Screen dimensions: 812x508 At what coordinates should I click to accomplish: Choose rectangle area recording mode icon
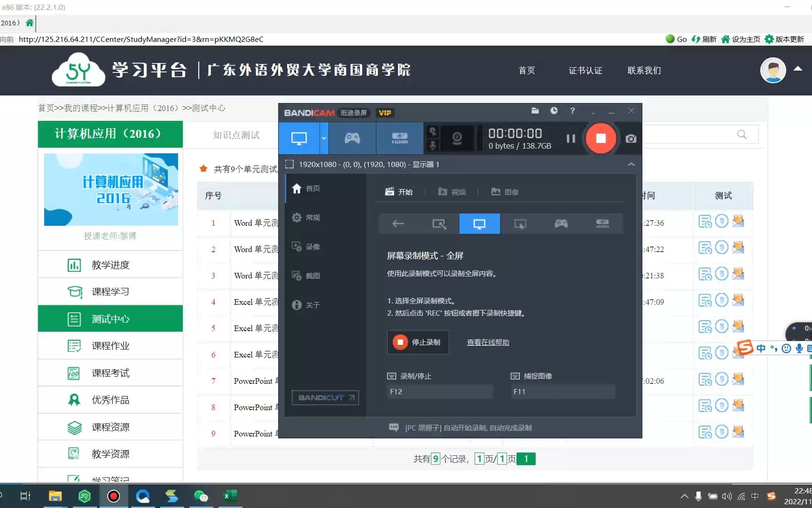pyautogui.click(x=439, y=224)
